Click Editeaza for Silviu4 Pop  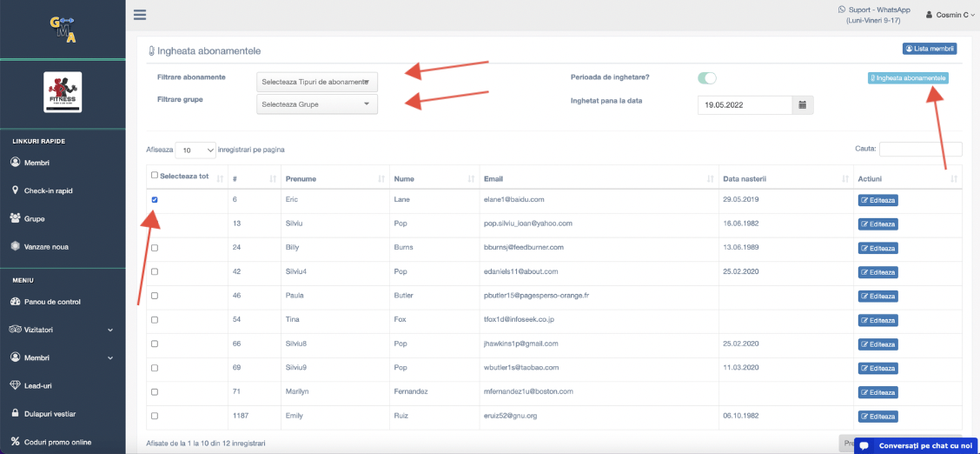pyautogui.click(x=877, y=272)
